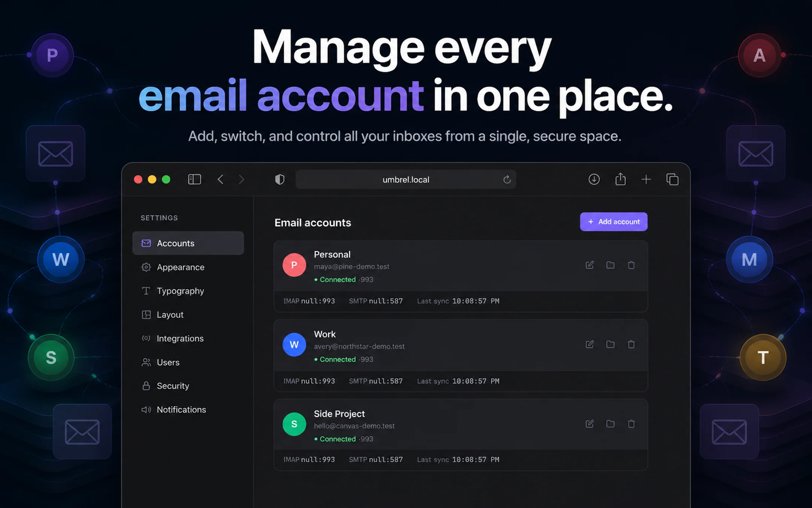This screenshot has width=812, height=508.
Task: Go back with the browser back arrow
Action: [221, 179]
